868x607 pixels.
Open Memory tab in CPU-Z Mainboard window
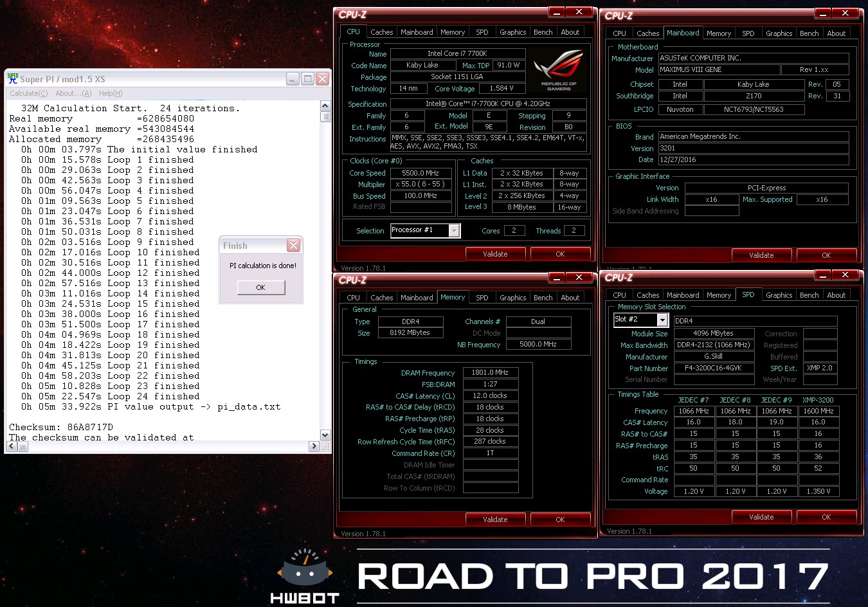[718, 33]
